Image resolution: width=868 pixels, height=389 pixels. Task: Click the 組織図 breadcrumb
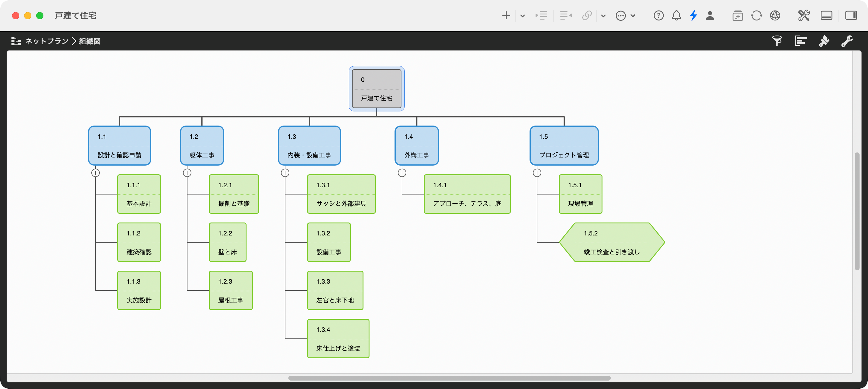coord(90,41)
